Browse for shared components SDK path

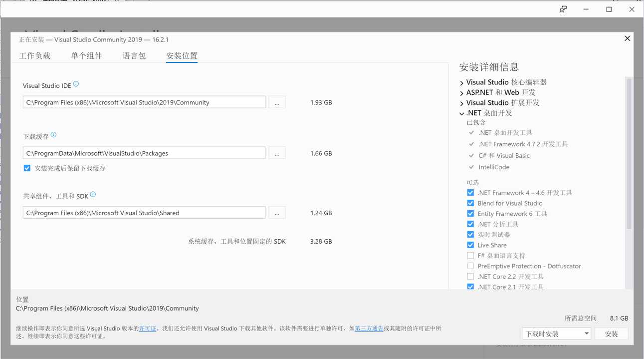pos(277,213)
